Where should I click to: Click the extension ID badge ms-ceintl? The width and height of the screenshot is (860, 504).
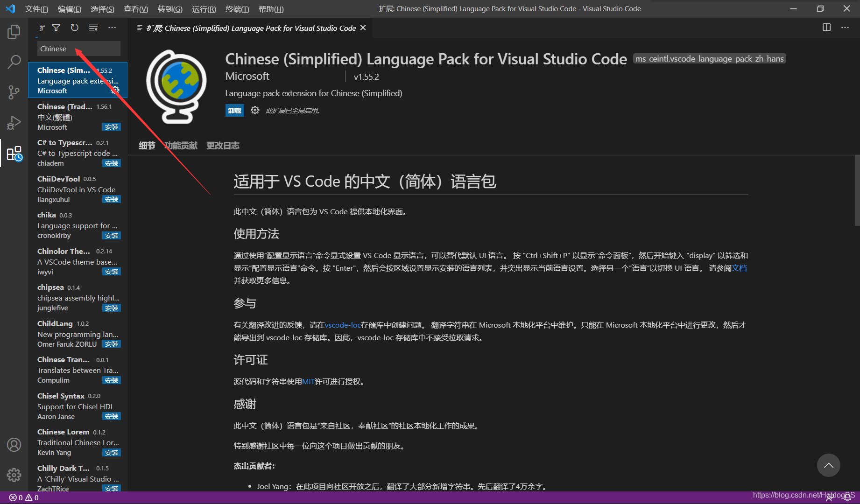[709, 59]
